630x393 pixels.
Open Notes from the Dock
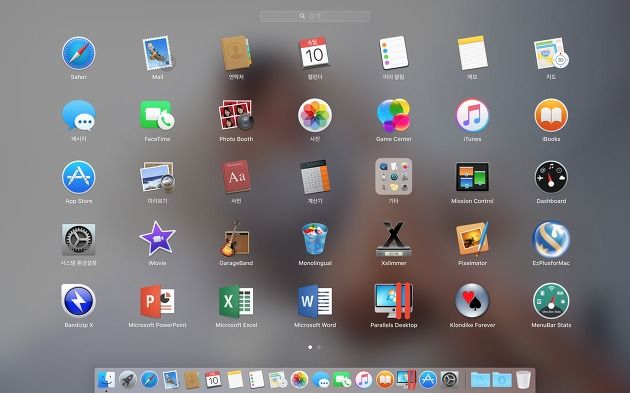[x=235, y=379]
